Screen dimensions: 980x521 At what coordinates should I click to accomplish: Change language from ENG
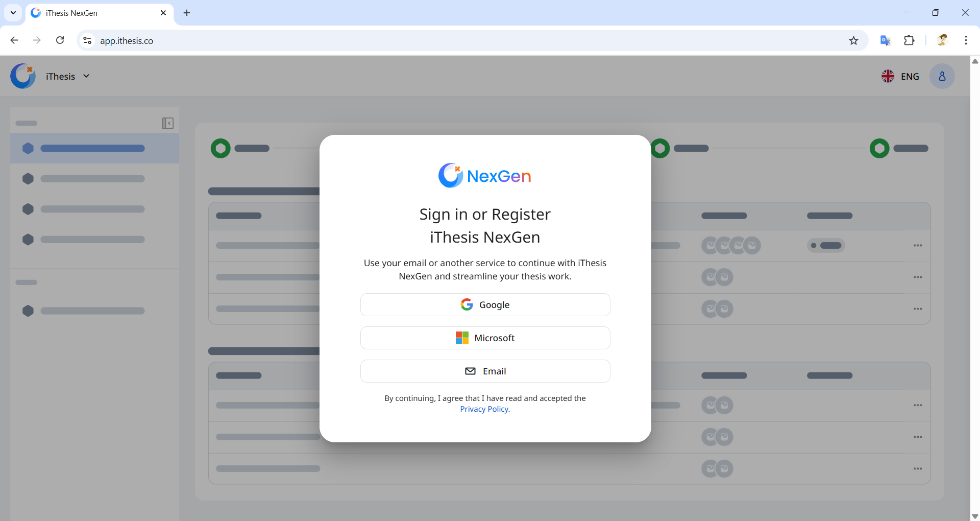[900, 76]
